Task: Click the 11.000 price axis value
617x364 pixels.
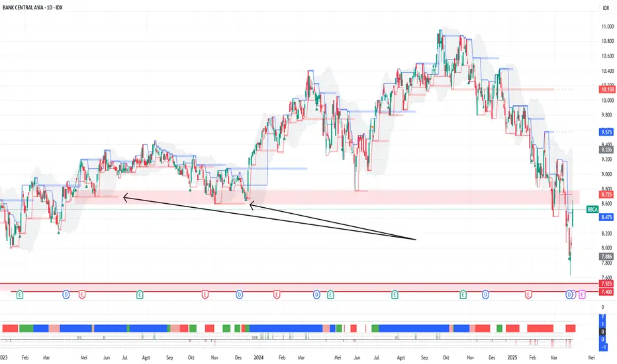Action: [608, 26]
